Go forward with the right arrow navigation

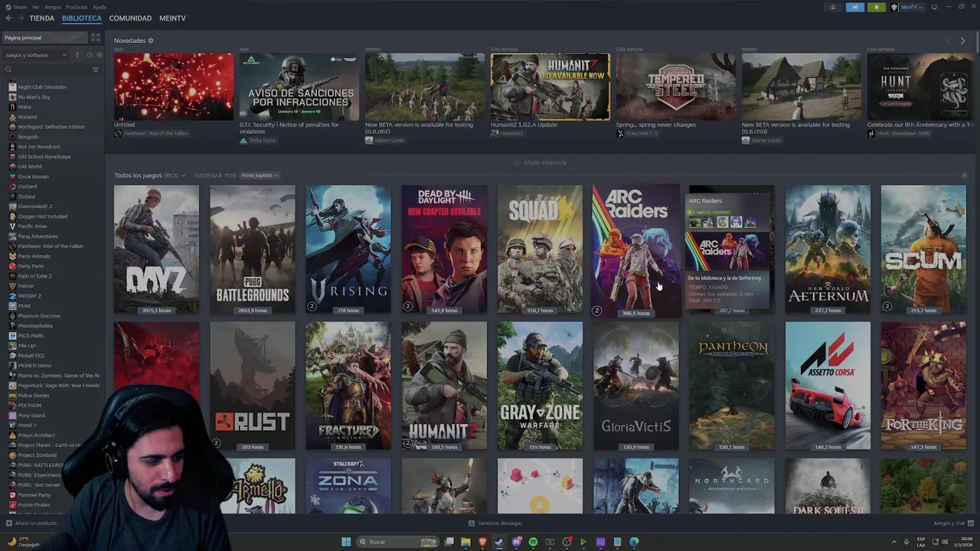point(21,18)
